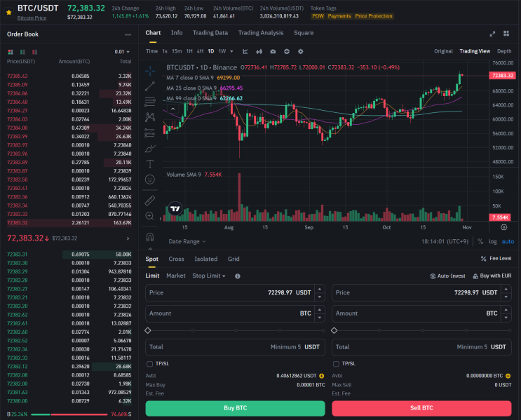Image resolution: width=521 pixels, height=420 pixels.
Task: Open the chart indicators icon in the toolbar
Action: coord(245,51)
